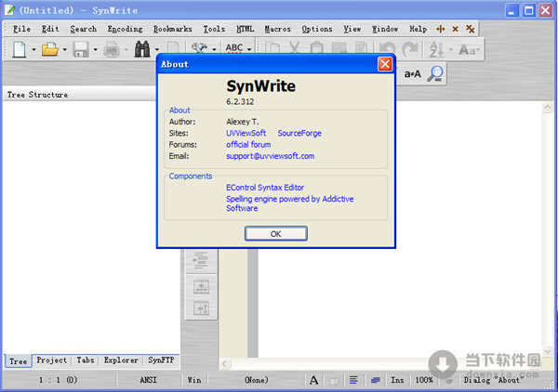Open the dropdown arrow next to Tools wrench
This screenshot has width=558, height=392.
[x=214, y=49]
